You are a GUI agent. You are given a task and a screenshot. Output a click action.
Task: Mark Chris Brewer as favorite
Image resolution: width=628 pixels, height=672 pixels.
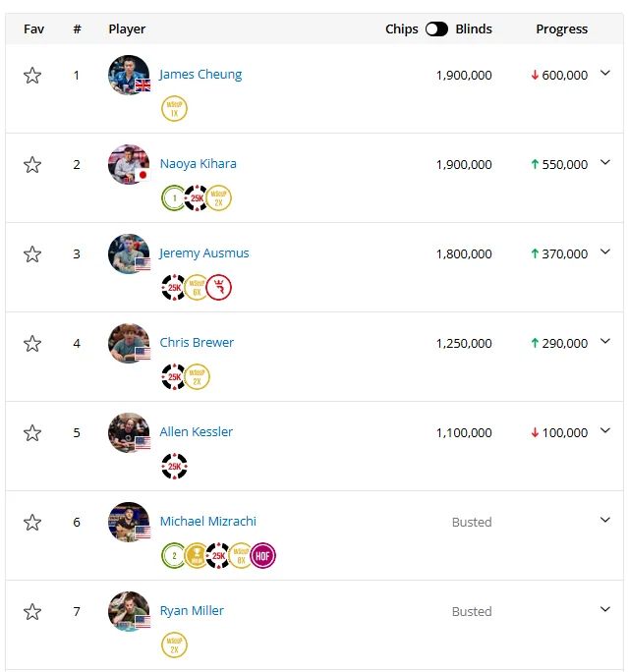(x=32, y=344)
